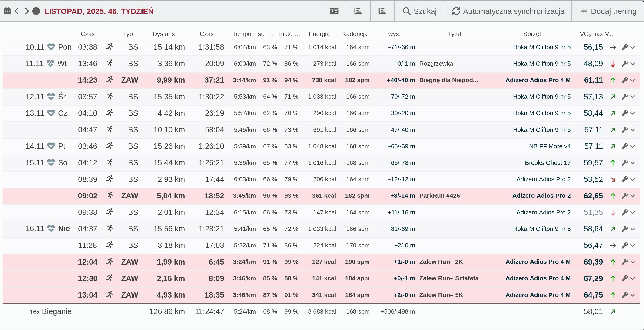Go to next week arrow
644x330 pixels.
pyautogui.click(x=27, y=11)
